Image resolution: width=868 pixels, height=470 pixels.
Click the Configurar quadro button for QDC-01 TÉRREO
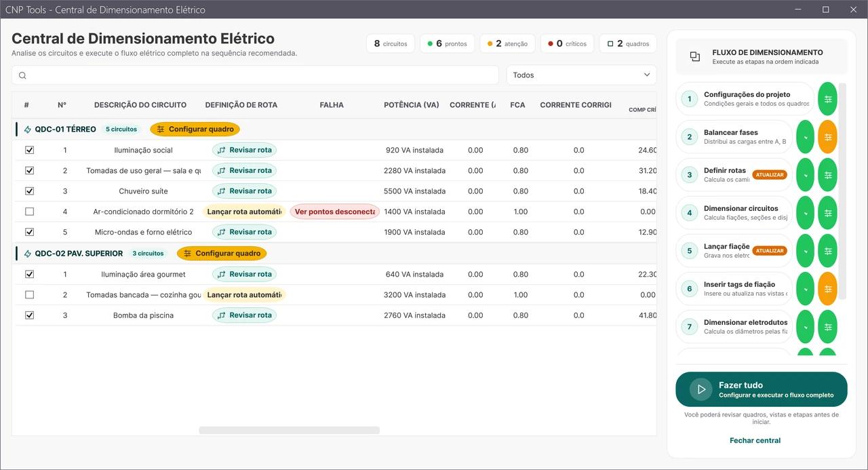pos(195,130)
